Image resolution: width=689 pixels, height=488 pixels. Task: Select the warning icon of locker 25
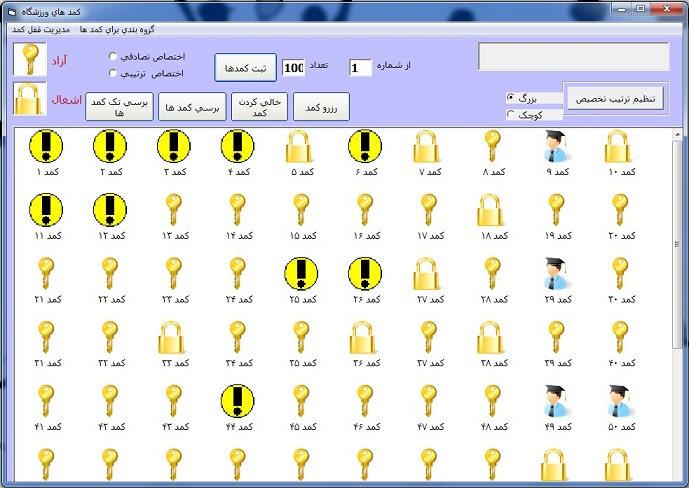coord(301,274)
